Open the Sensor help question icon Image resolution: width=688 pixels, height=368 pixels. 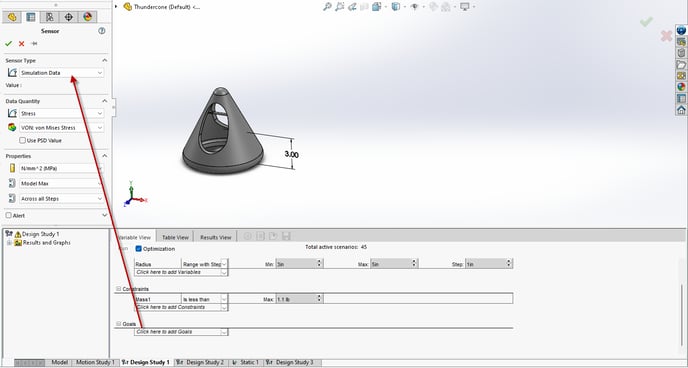tap(102, 31)
